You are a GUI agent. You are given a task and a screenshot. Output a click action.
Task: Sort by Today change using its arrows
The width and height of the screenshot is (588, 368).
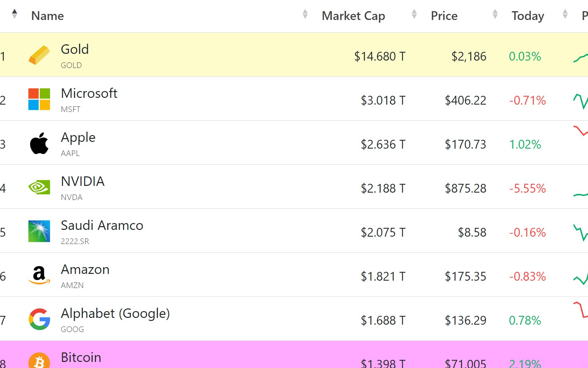pyautogui.click(x=565, y=14)
